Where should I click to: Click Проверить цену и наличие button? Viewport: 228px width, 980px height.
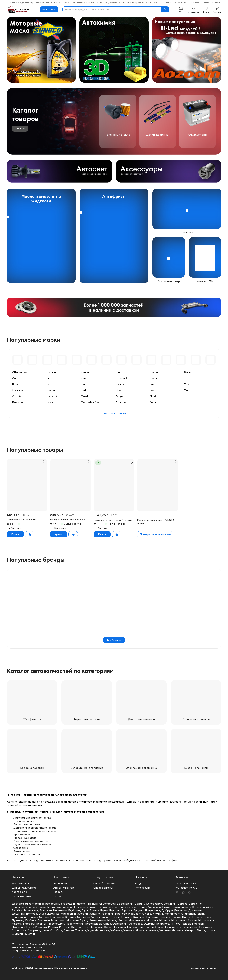(x=155, y=534)
